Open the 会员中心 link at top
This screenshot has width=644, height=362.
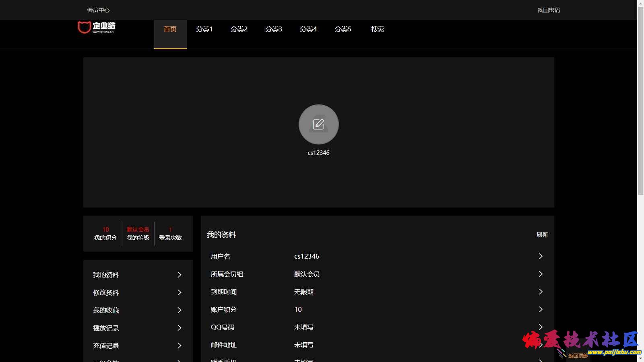pyautogui.click(x=98, y=10)
